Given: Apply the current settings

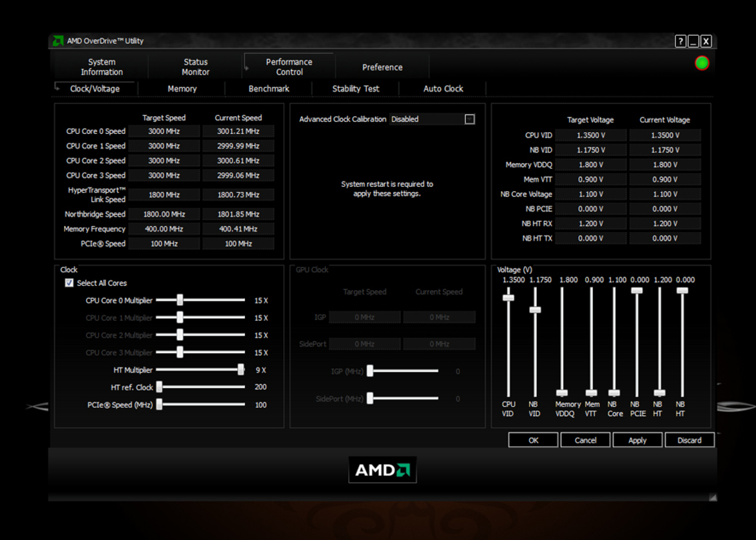Looking at the screenshot, I should coord(638,440).
